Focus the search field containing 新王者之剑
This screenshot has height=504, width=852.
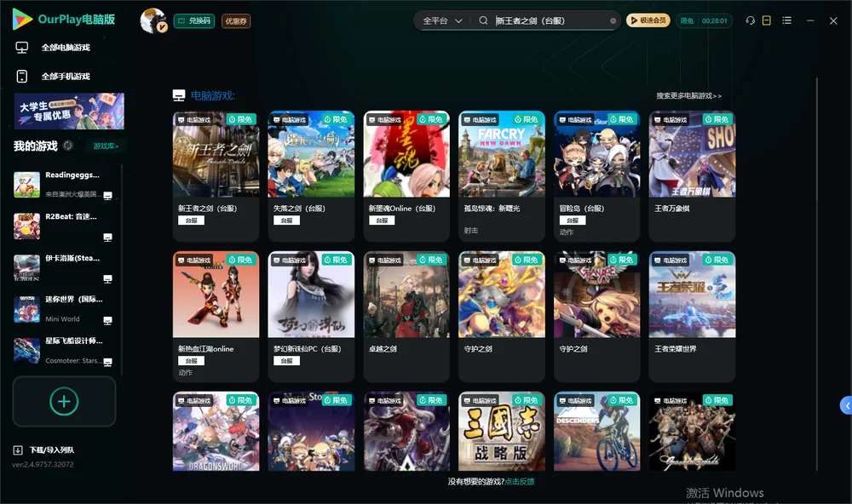tap(550, 20)
